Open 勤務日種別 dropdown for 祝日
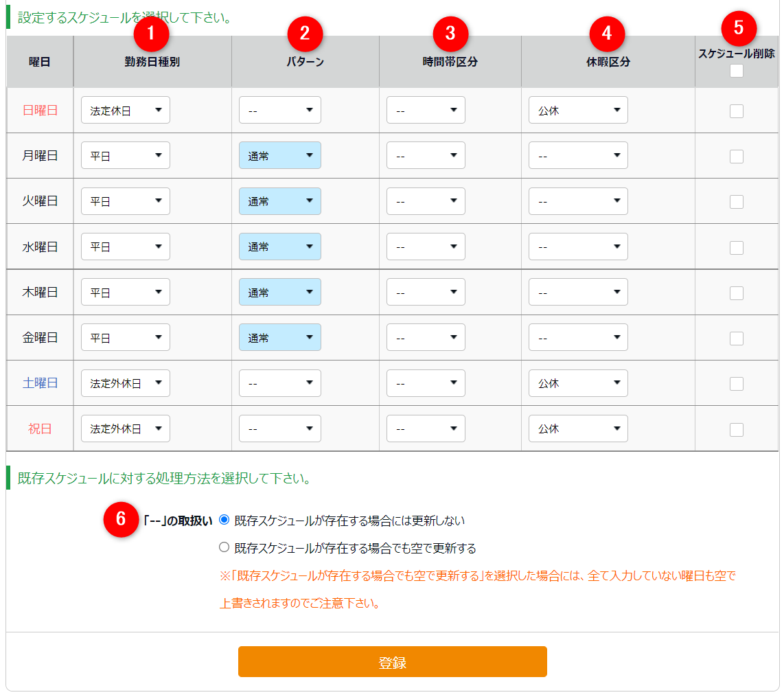 coord(126,429)
